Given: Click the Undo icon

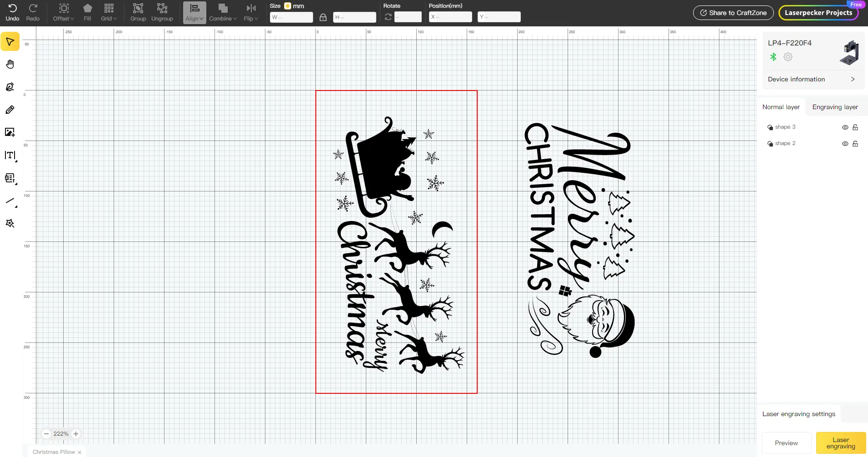Looking at the screenshot, I should (12, 12).
